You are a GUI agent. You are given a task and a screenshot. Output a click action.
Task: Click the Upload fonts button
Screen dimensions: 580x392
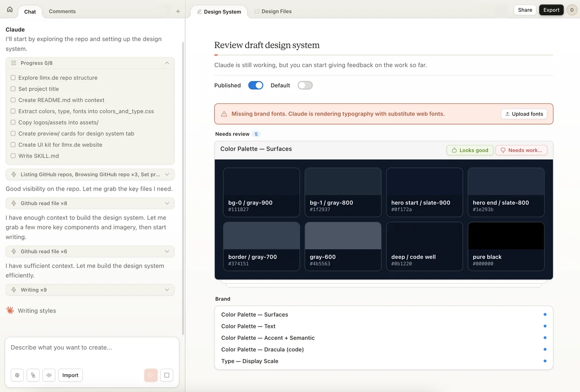524,113
